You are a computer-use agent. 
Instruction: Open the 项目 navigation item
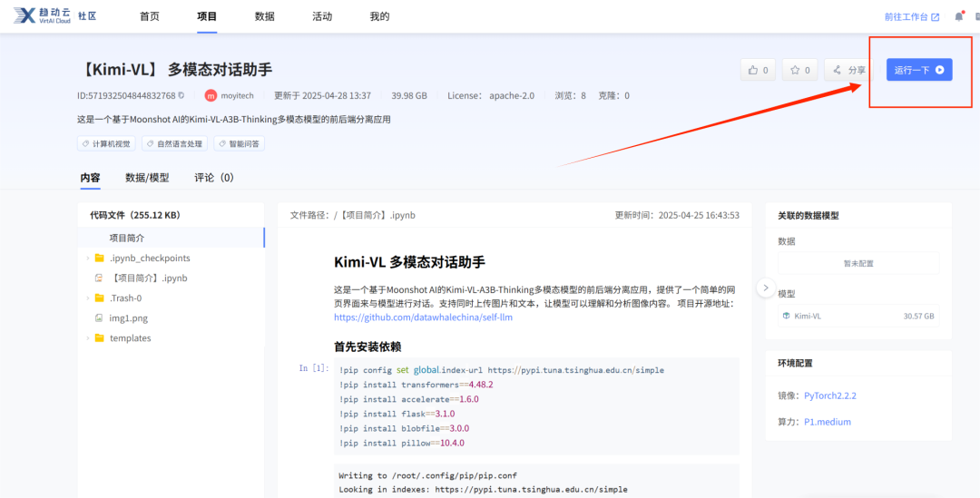[x=207, y=17]
